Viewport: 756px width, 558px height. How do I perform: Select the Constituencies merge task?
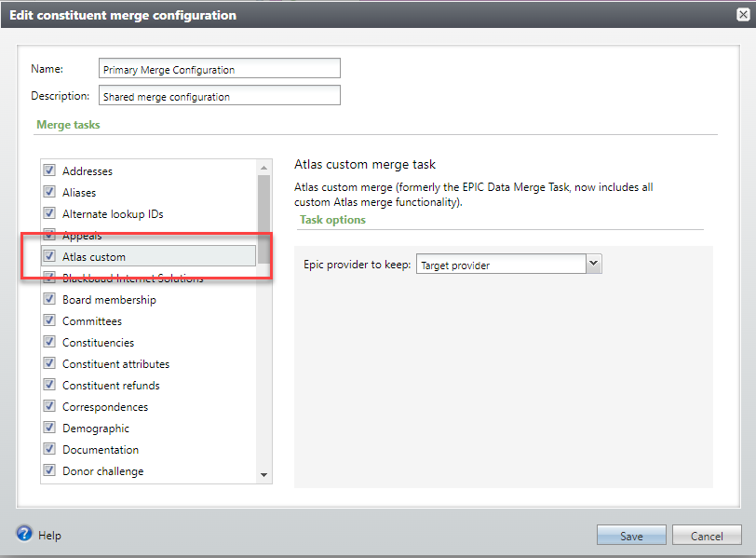(x=98, y=343)
